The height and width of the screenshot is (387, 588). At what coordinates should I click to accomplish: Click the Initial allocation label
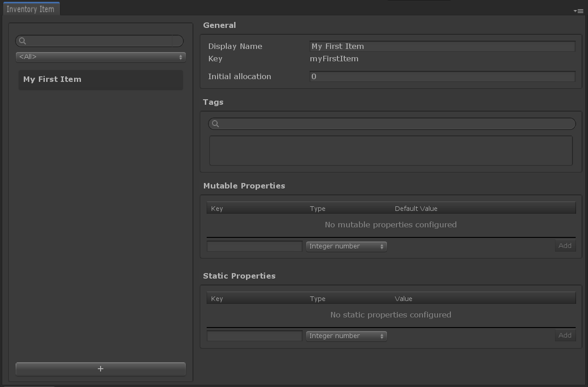(240, 76)
